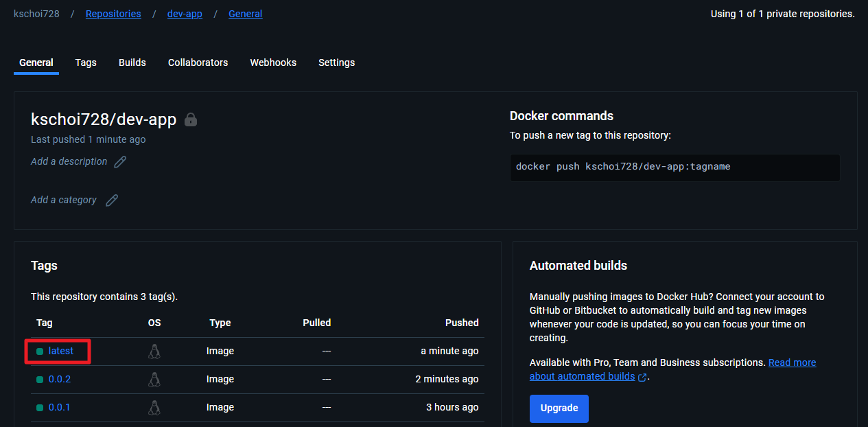The width and height of the screenshot is (868, 427).
Task: Click the Pulled dash in the 0.0.2 row
Action: 327,379
